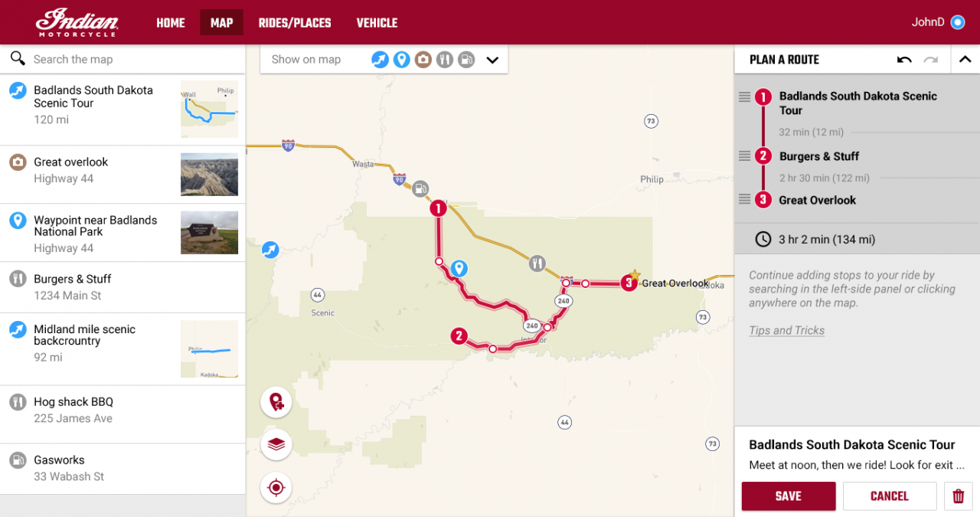Undo the last route change
The height and width of the screenshot is (517, 980).
click(904, 60)
